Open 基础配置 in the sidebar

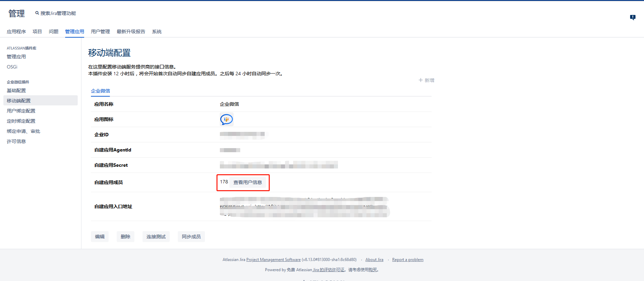16,91
